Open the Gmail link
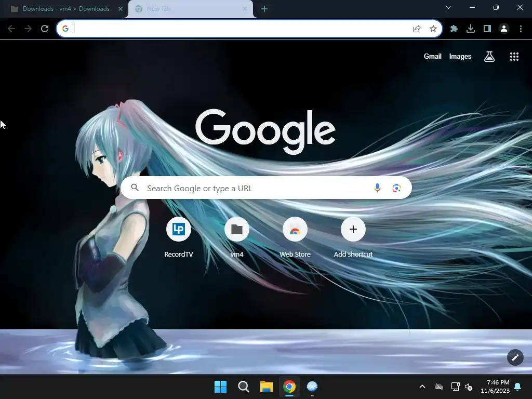The height and width of the screenshot is (399, 532). coord(432,56)
